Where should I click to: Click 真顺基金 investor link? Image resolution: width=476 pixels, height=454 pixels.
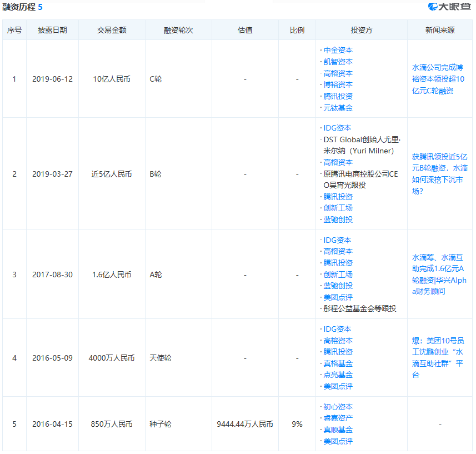[x=338, y=430]
